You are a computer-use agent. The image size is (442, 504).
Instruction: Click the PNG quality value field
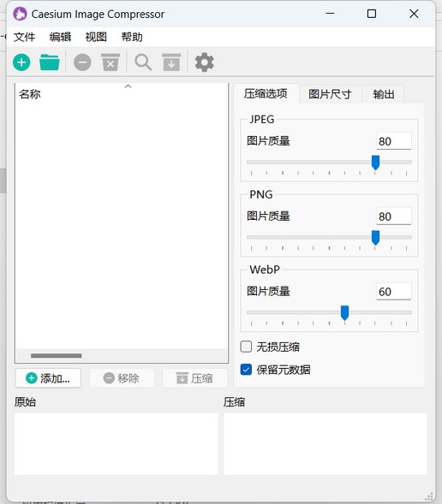pos(394,216)
